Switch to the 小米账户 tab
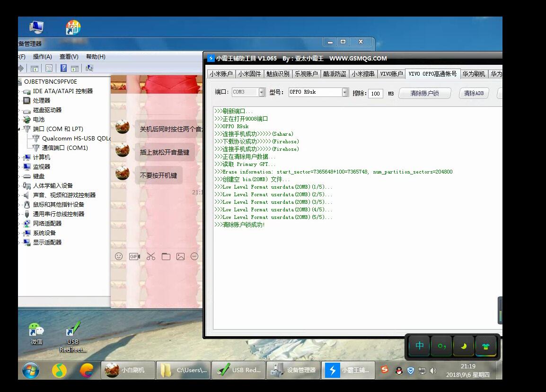The width and height of the screenshot is (546, 392). 221,74
